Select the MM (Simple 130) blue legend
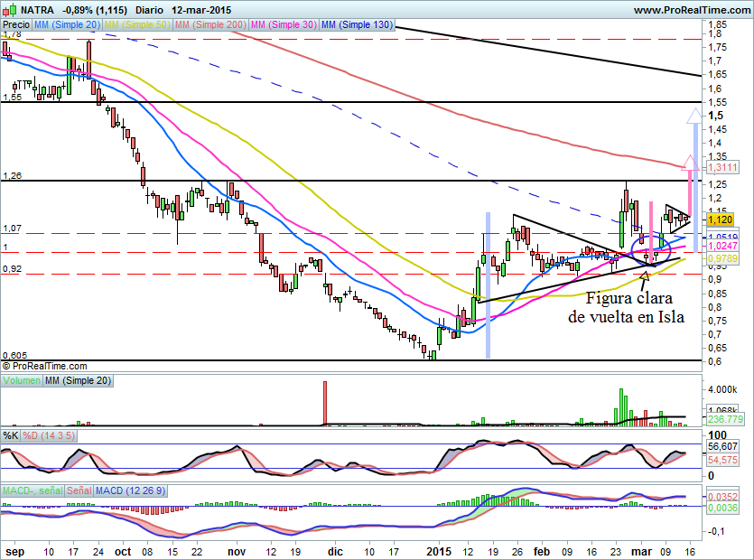Image resolution: width=754 pixels, height=560 pixels. click(357, 24)
